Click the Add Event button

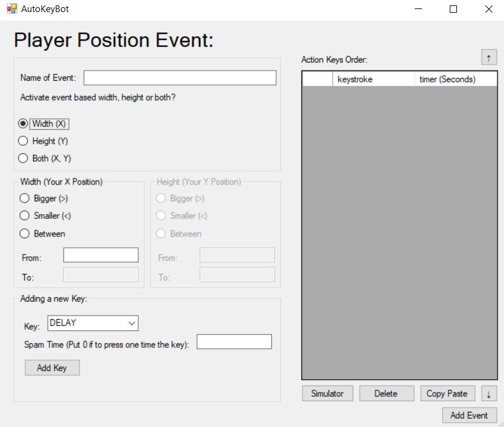(x=469, y=416)
